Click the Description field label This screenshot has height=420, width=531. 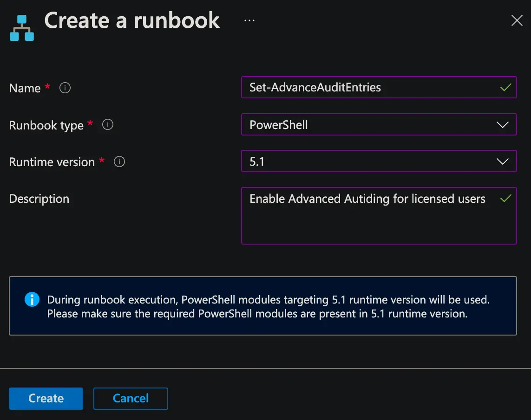point(39,199)
